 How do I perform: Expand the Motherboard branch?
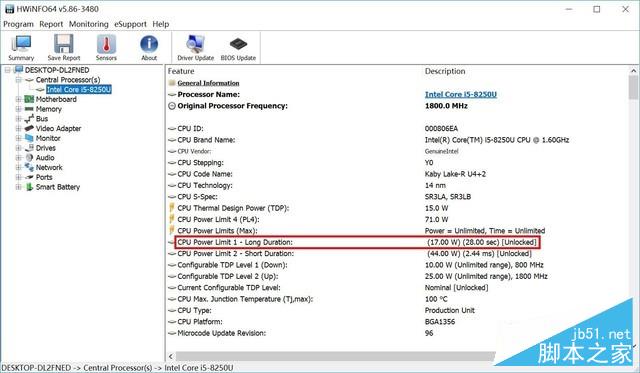coord(18,99)
